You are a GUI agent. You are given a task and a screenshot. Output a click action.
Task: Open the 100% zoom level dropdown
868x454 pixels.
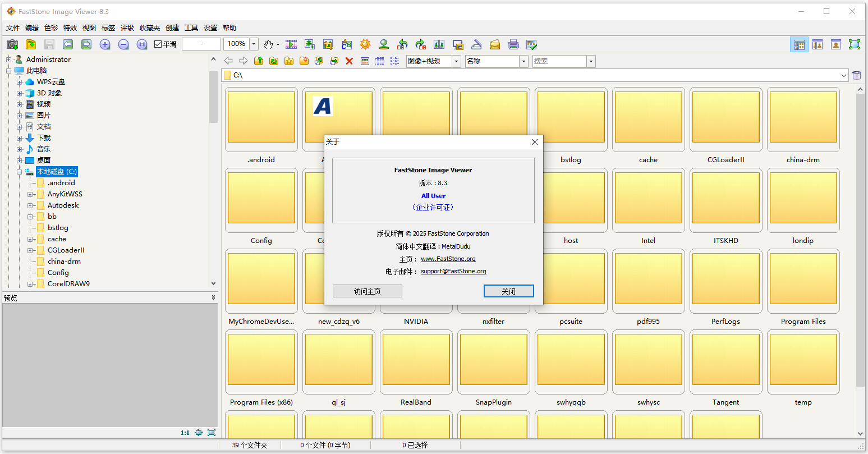point(254,44)
